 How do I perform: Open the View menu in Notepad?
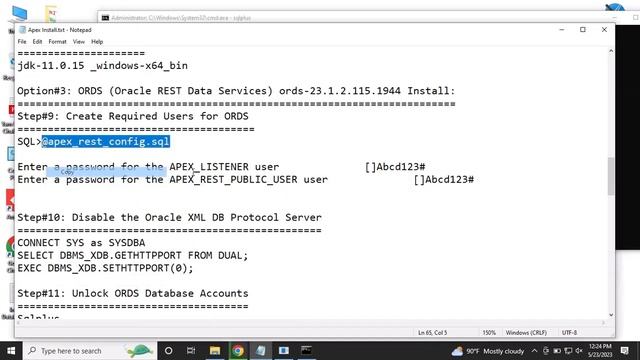[79, 42]
